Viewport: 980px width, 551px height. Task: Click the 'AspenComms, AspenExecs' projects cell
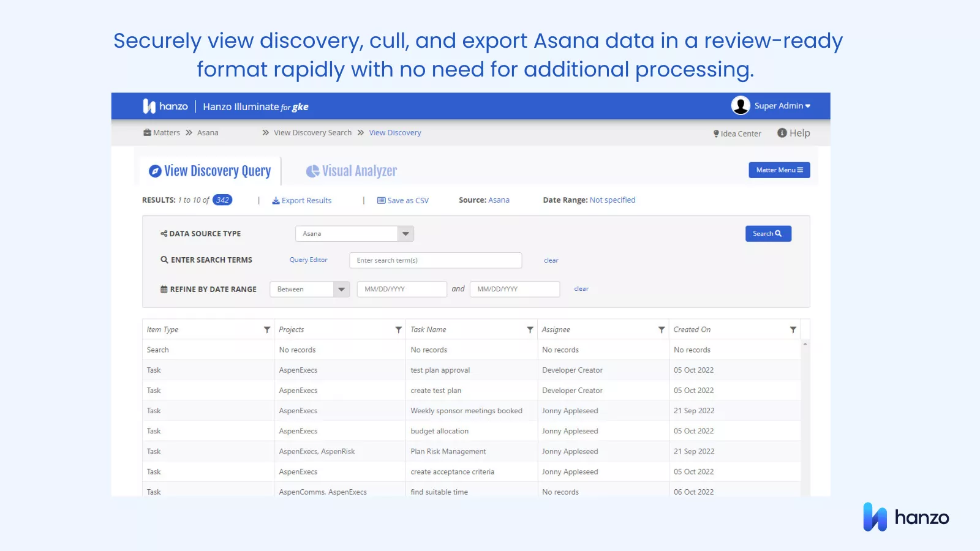click(340, 490)
